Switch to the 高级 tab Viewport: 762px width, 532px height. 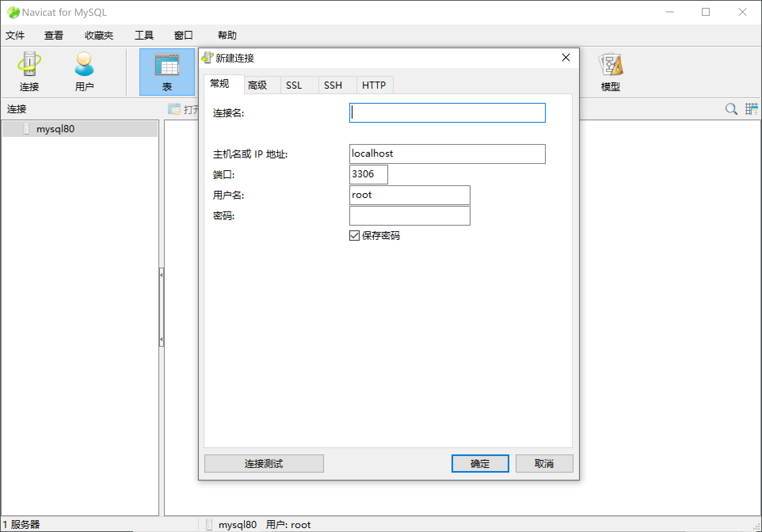coord(262,85)
